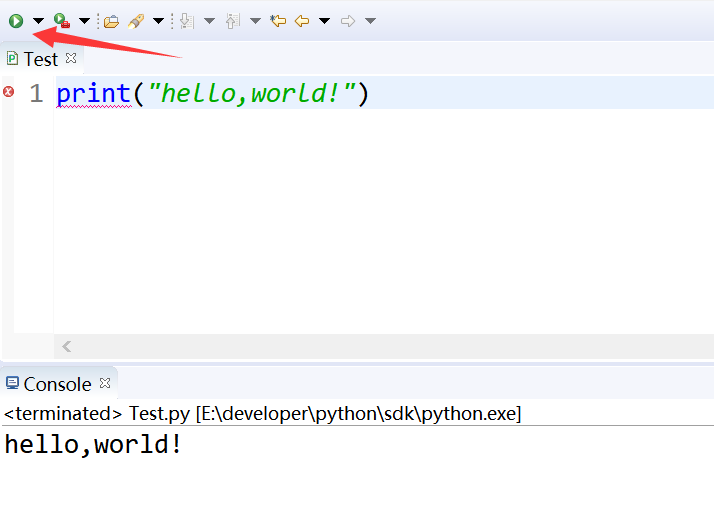Image resolution: width=714 pixels, height=530 pixels.
Task: Open the Search icon dropdown arrow
Action: (158, 21)
